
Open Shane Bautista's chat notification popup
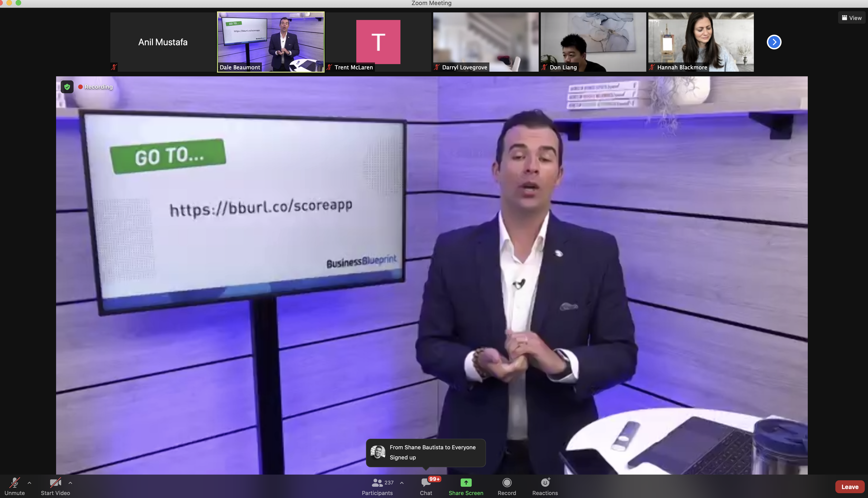pos(425,453)
